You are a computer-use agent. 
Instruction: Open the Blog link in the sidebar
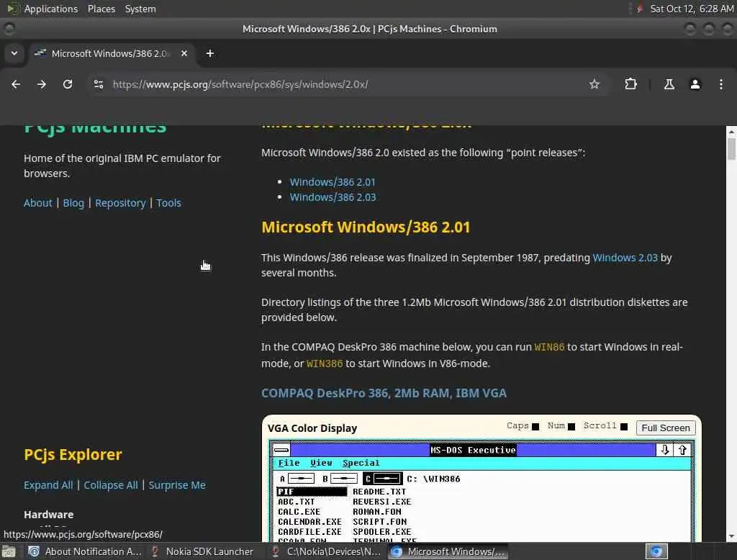(73, 203)
